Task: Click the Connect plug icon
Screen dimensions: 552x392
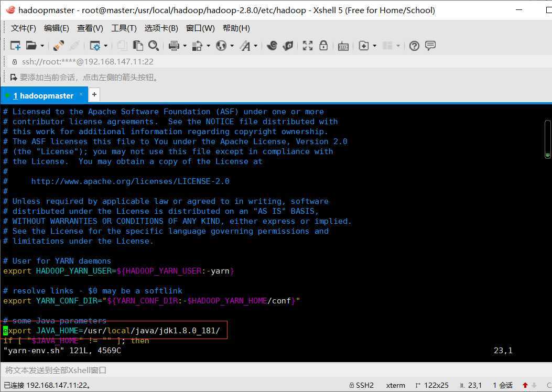Action: click(58, 46)
